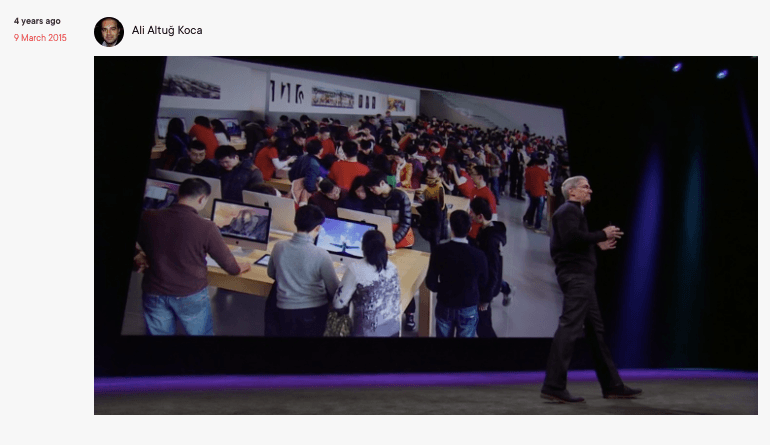The width and height of the screenshot is (770, 445).
Task: Click the laptop at far left table
Action: click(x=158, y=193)
